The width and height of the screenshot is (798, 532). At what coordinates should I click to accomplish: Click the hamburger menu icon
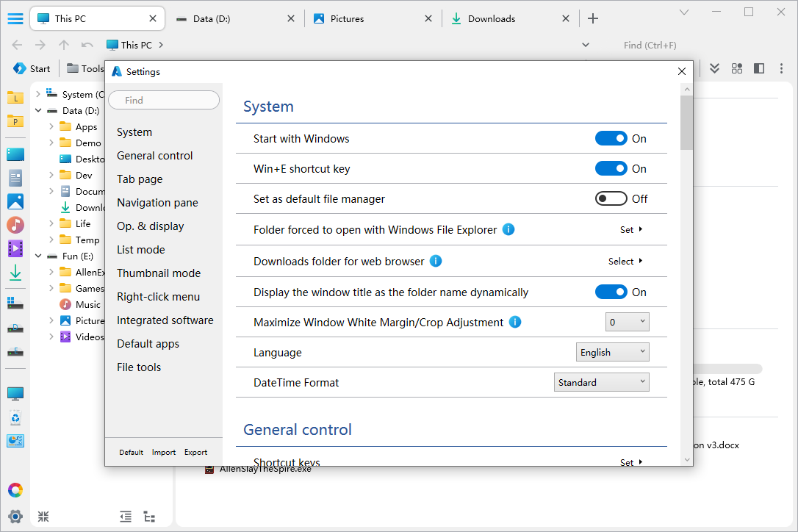[15, 18]
